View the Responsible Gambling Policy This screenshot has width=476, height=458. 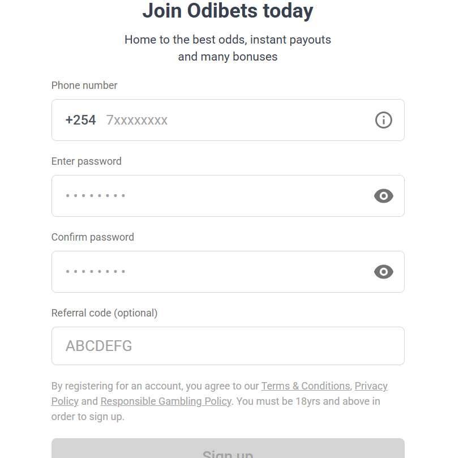tap(166, 401)
